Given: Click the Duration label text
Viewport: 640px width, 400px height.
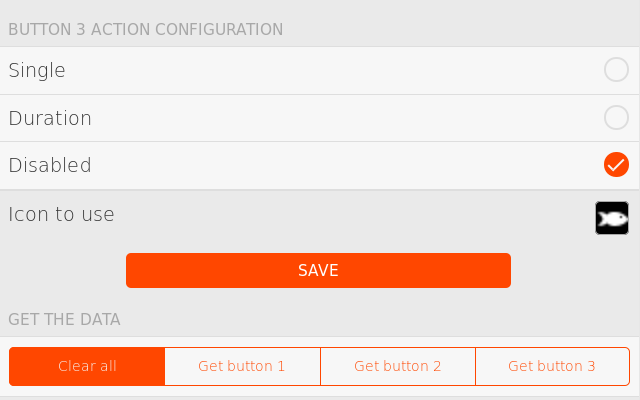Looking at the screenshot, I should click(50, 118).
